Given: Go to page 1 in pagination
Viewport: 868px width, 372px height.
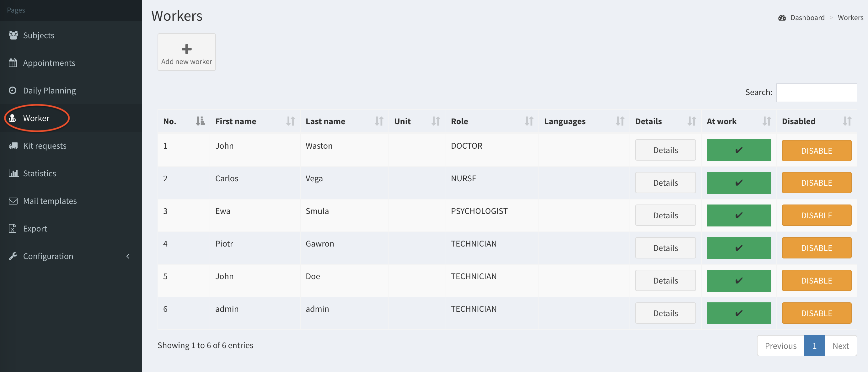Looking at the screenshot, I should [x=814, y=346].
